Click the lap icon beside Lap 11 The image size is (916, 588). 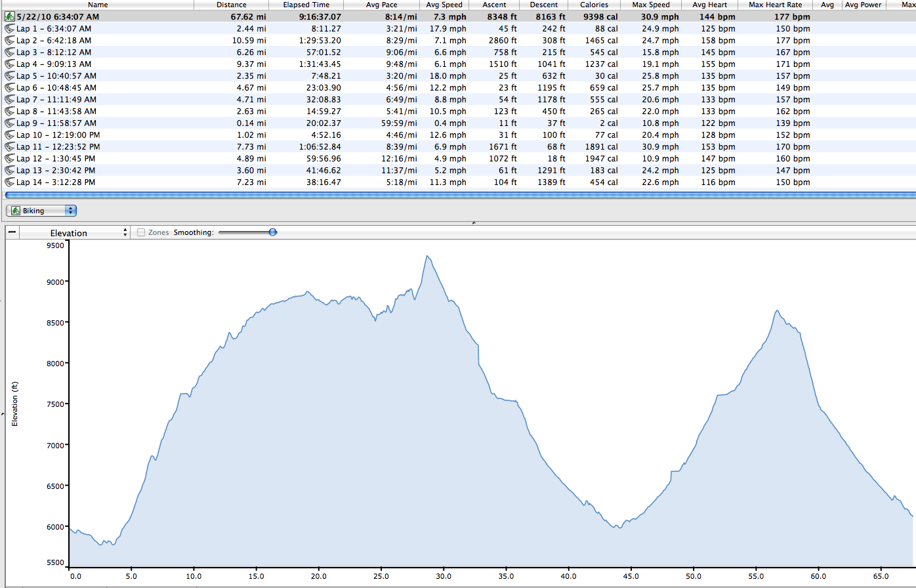(10, 147)
